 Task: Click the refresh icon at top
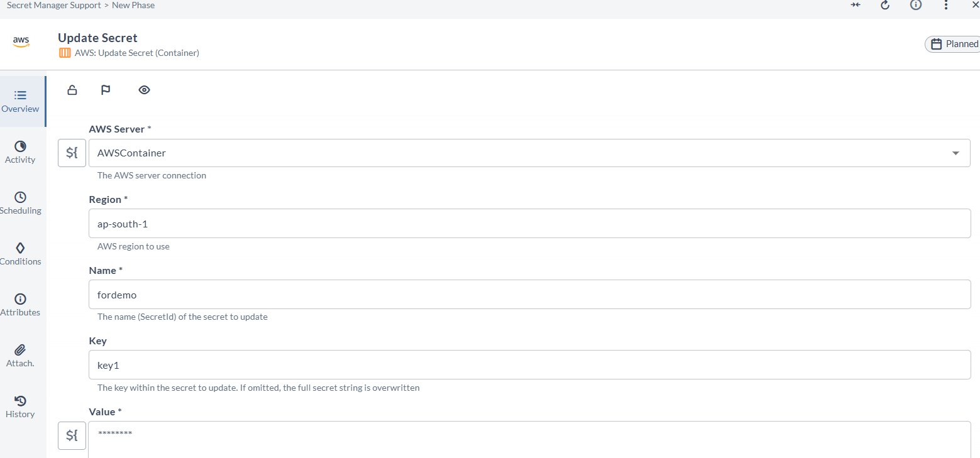click(x=885, y=5)
